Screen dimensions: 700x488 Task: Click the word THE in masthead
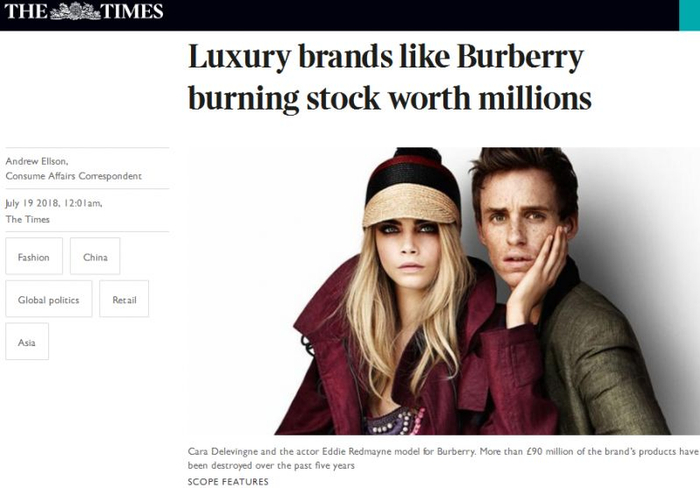point(26,11)
